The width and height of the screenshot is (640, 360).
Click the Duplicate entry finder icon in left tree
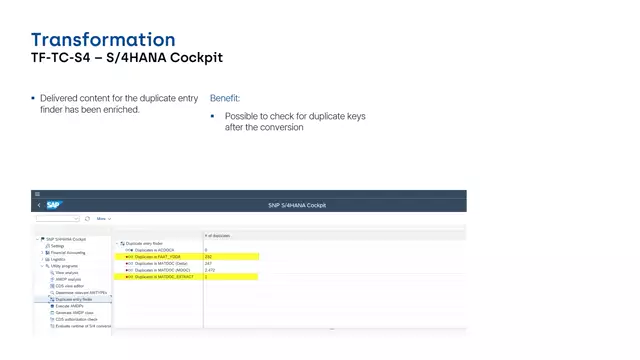pos(52,299)
